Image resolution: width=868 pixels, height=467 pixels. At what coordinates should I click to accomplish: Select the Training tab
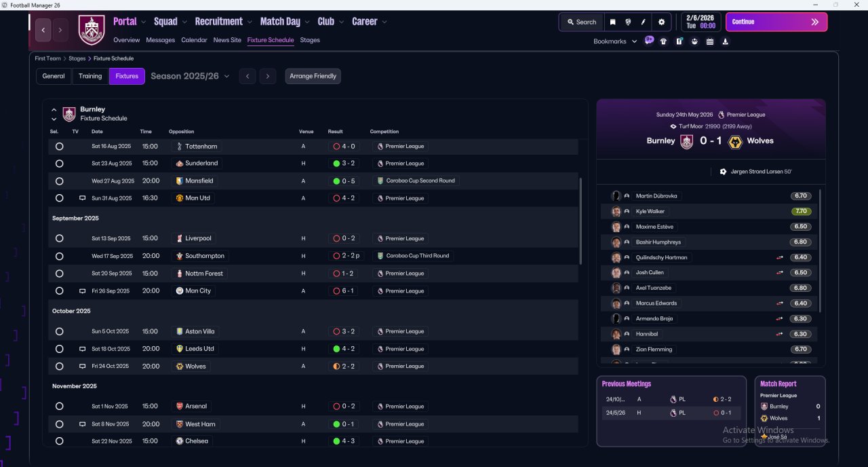click(x=90, y=76)
